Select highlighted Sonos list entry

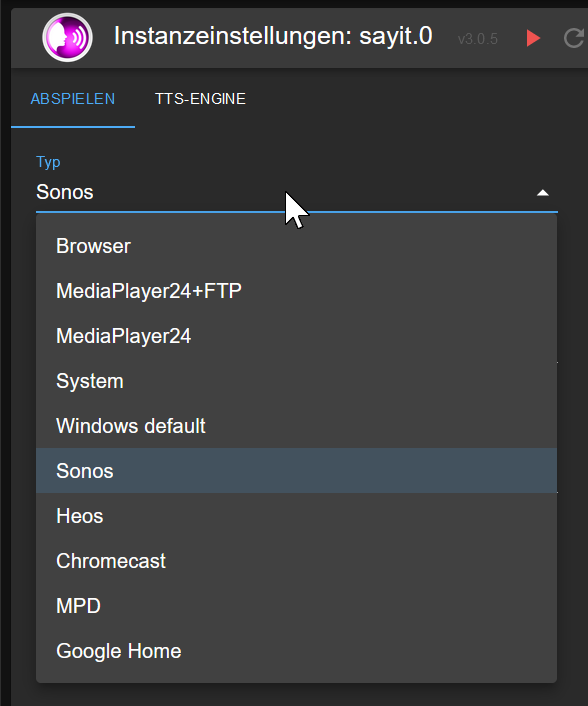[x=296, y=471]
